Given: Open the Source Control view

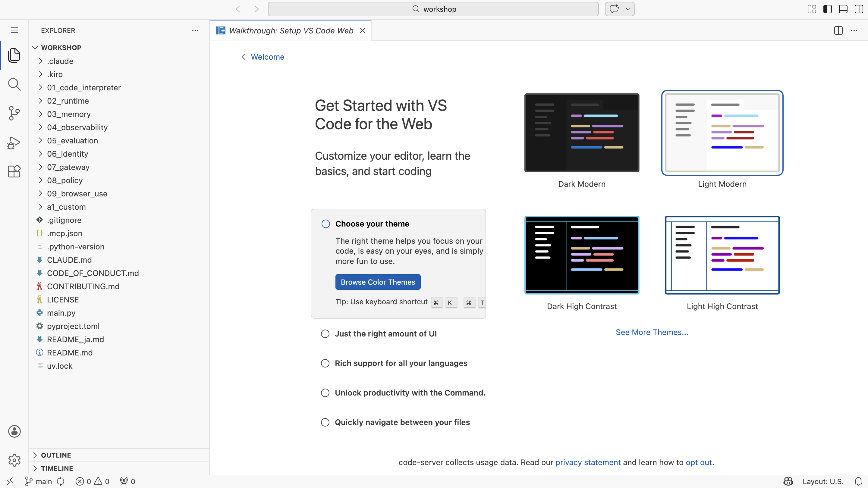Looking at the screenshot, I should click(14, 113).
